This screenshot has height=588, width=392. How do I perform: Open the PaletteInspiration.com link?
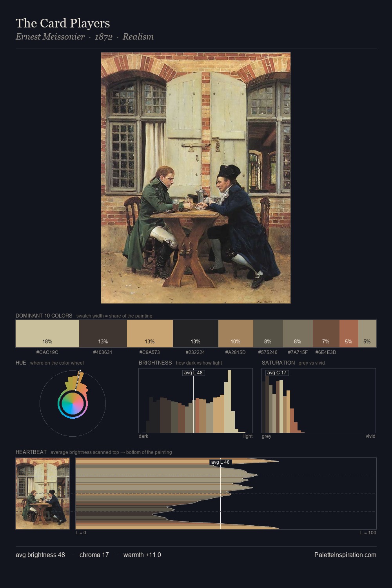tap(345, 555)
